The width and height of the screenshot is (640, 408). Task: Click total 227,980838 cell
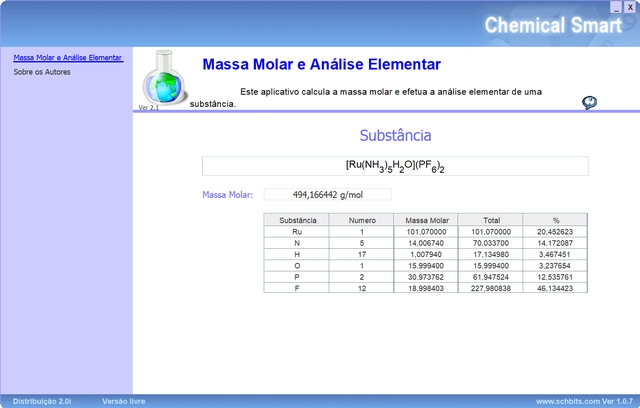coord(491,288)
